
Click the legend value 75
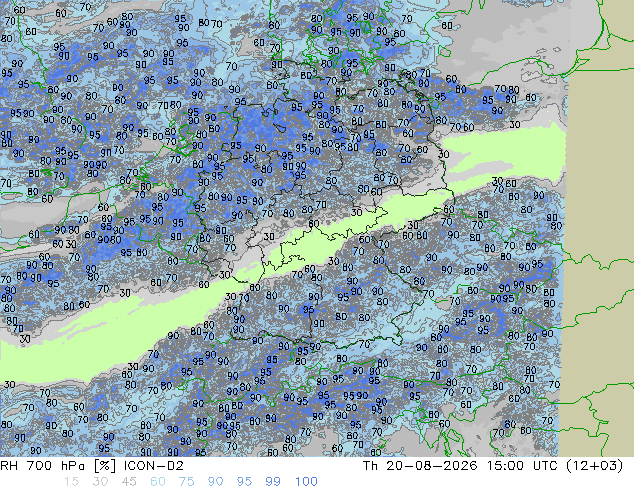[x=186, y=482]
